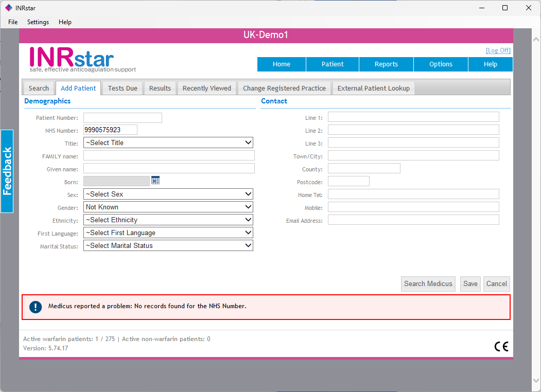Click the UK-Demo1 banner text
Viewport: 541px width, 392px height.
[266, 35]
